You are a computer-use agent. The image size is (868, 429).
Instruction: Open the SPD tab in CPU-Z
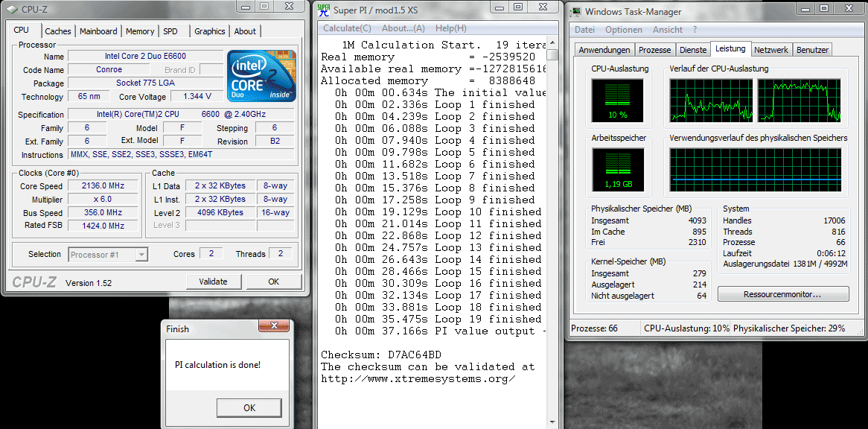click(x=170, y=31)
